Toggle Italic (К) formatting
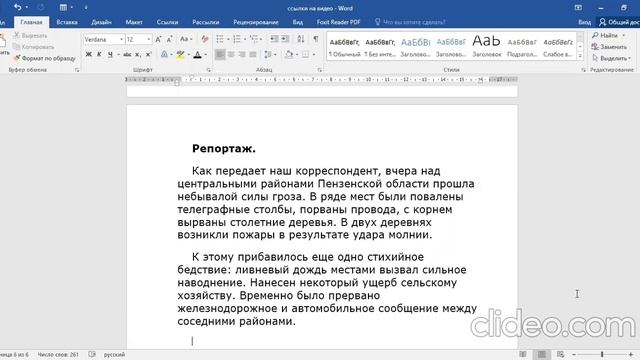The image size is (640, 360). pos(99,54)
